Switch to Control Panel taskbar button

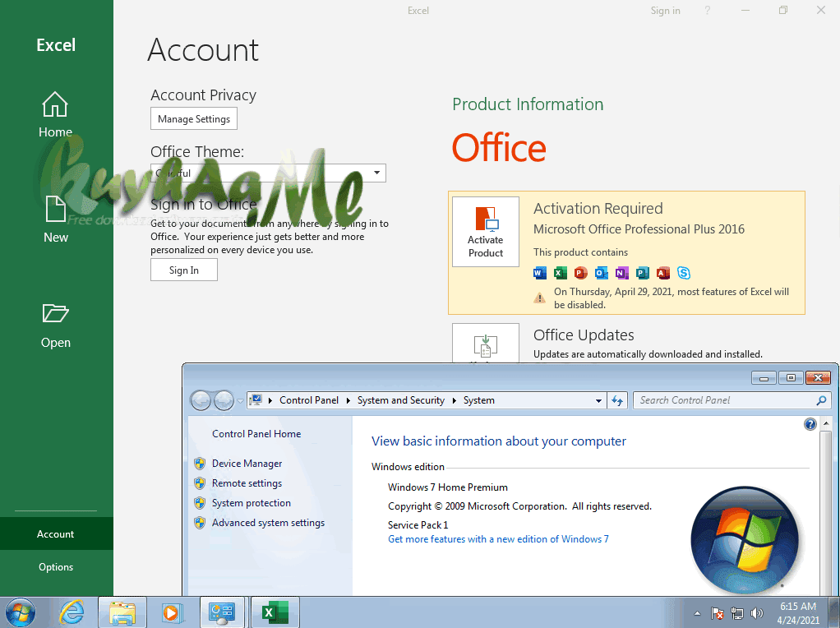222,612
